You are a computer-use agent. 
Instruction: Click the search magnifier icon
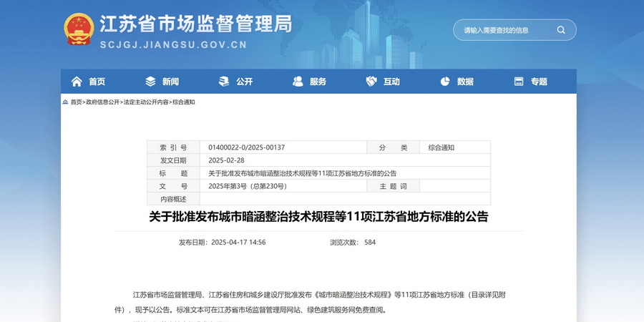pyautogui.click(x=561, y=30)
